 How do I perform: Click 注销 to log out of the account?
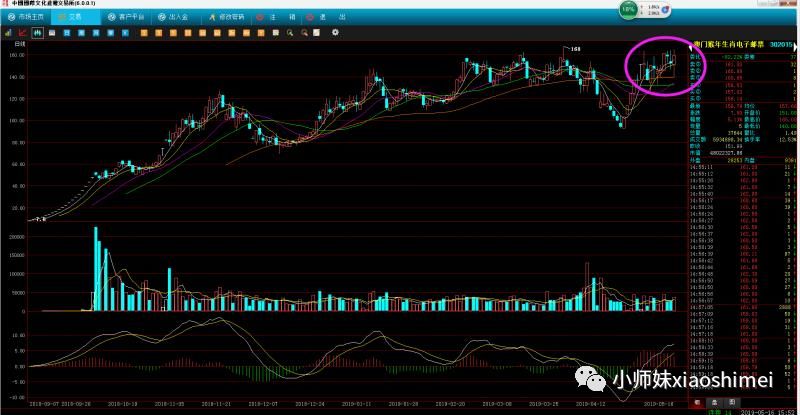tap(276, 17)
